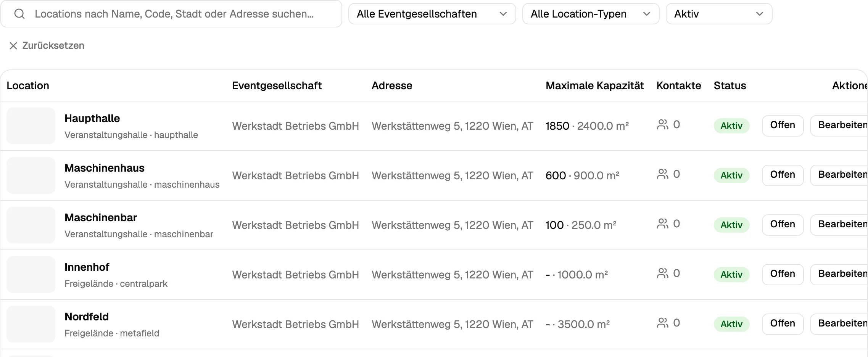Click contacts icon in Haupthalle row
The image size is (868, 357).
point(663,125)
